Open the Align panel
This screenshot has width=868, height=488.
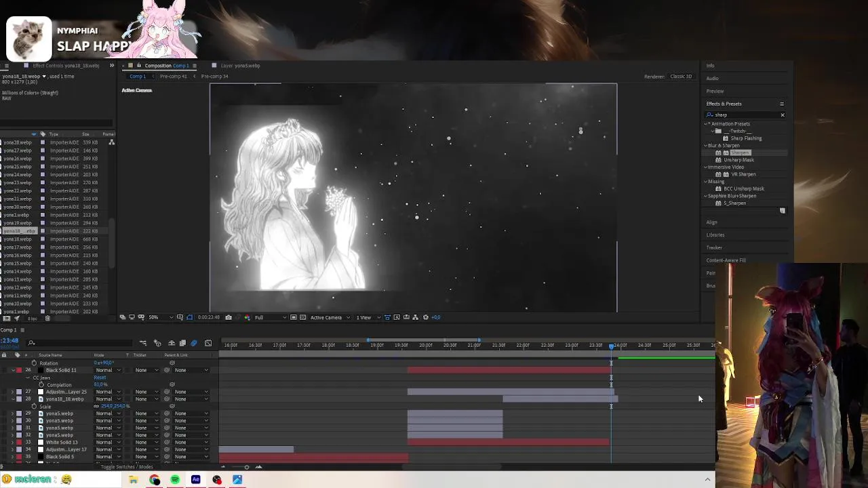pyautogui.click(x=711, y=222)
